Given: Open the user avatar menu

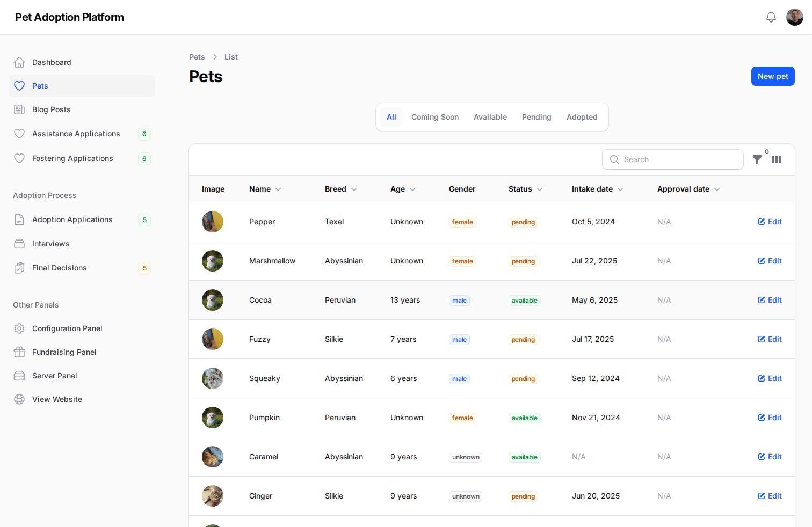Looking at the screenshot, I should coord(795,17).
